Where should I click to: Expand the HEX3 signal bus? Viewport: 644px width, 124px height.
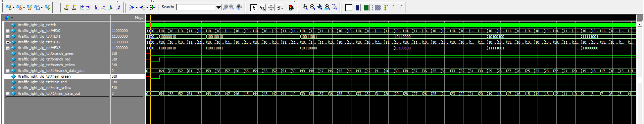(x=8, y=48)
